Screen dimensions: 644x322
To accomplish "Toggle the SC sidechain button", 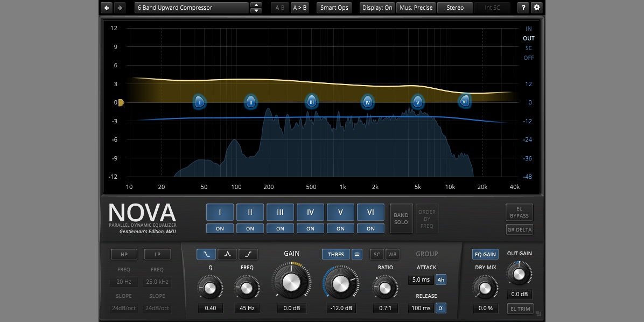I will point(376,254).
